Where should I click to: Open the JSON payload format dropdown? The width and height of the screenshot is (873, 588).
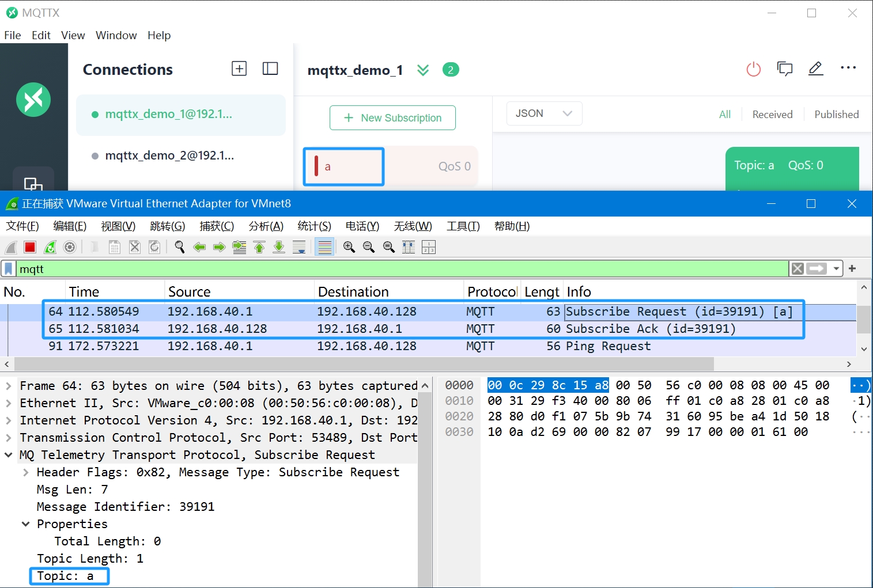click(x=545, y=113)
